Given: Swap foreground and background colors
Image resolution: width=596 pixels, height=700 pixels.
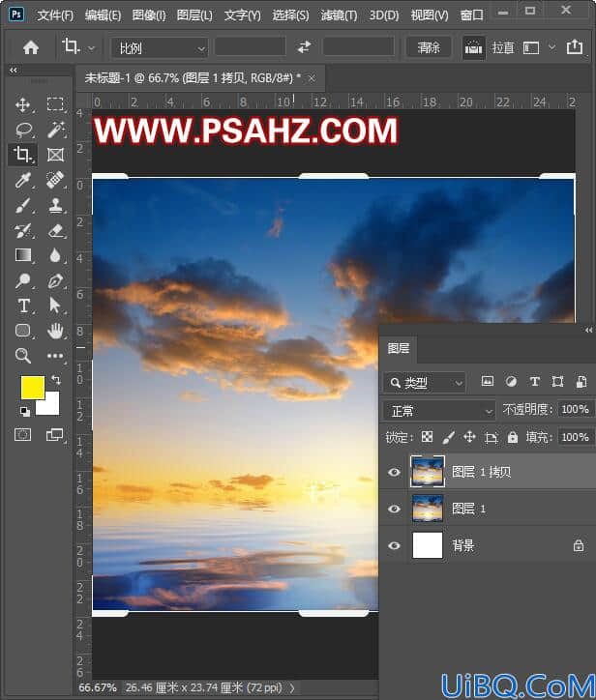Looking at the screenshot, I should (56, 380).
